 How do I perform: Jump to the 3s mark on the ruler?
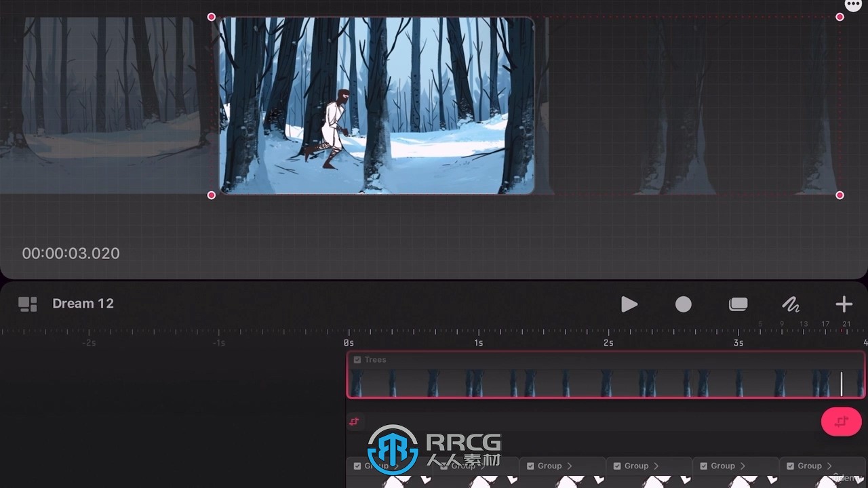(738, 343)
